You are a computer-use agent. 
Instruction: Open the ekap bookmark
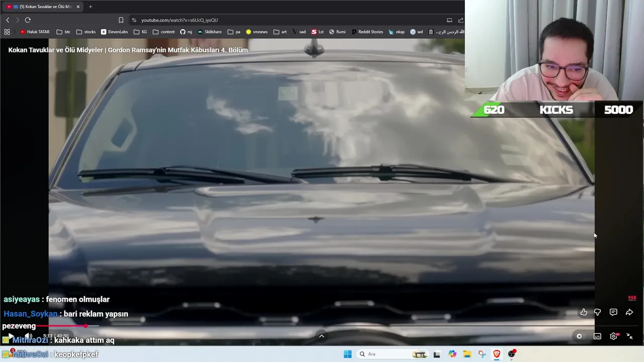click(396, 32)
